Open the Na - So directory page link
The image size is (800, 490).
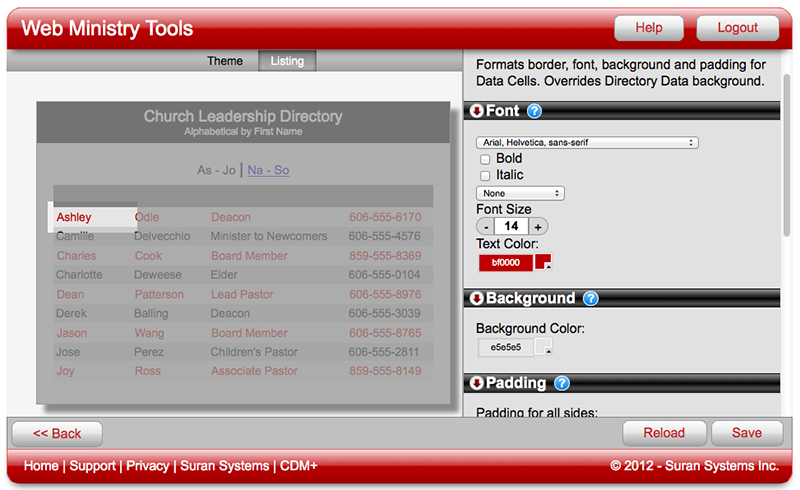268,170
